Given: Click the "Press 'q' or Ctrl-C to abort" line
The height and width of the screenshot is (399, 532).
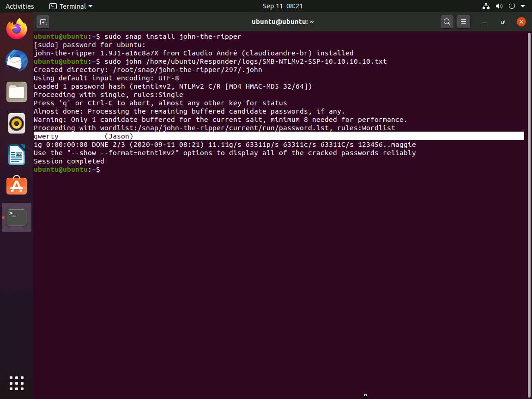Looking at the screenshot, I should pyautogui.click(x=160, y=103).
